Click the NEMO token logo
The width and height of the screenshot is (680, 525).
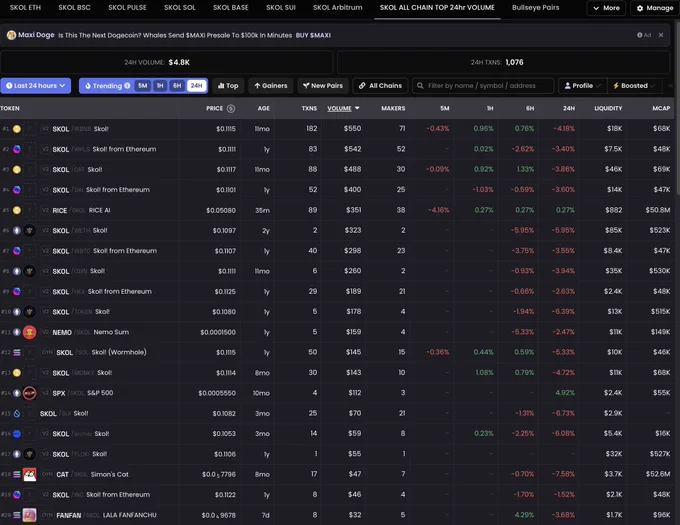pyautogui.click(x=29, y=332)
